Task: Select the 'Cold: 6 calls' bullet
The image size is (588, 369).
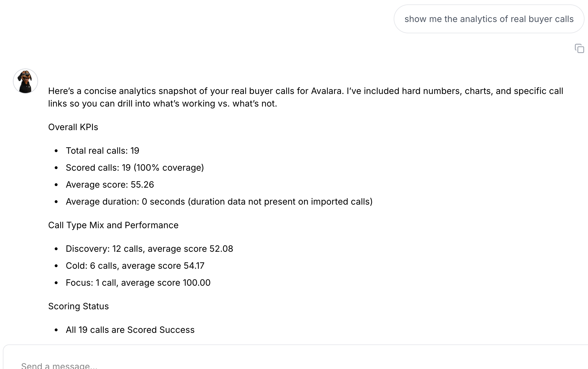Action: tap(135, 266)
